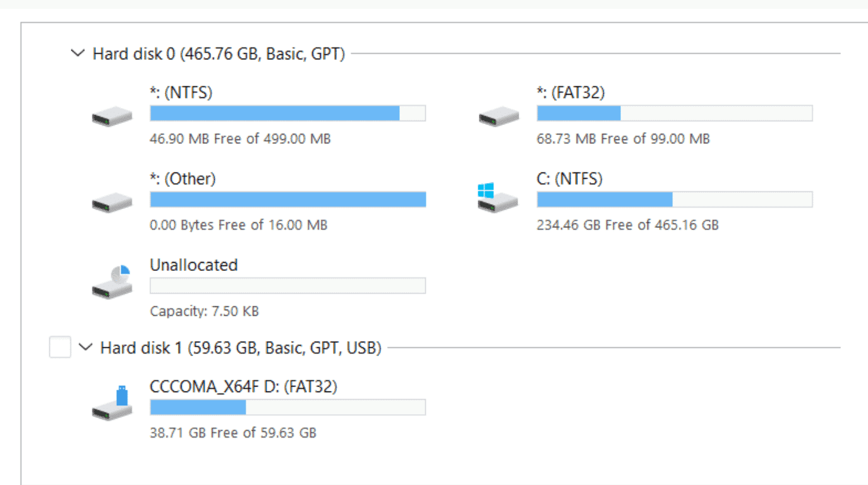The height and width of the screenshot is (485, 868).
Task: Click the 234.46 GB Free text
Action: (x=627, y=225)
